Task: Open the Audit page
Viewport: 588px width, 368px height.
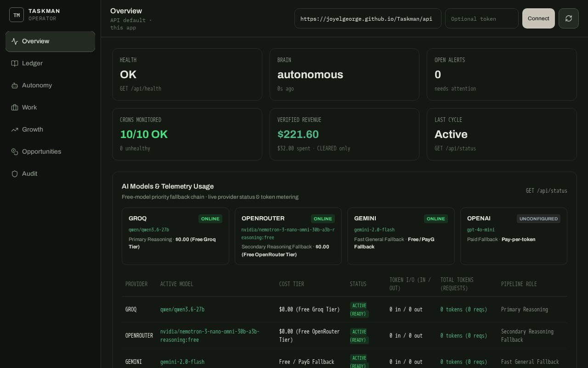Action: (x=50, y=174)
